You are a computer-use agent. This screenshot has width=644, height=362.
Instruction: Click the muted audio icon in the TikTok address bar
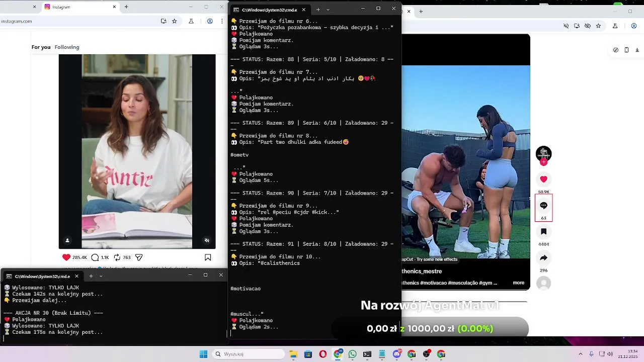[566, 26]
